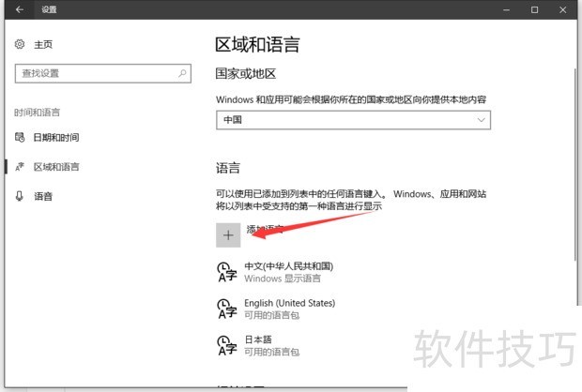Select English (United States) 可用的语言包 entry
Screen dimensions: 582x392
(289, 309)
